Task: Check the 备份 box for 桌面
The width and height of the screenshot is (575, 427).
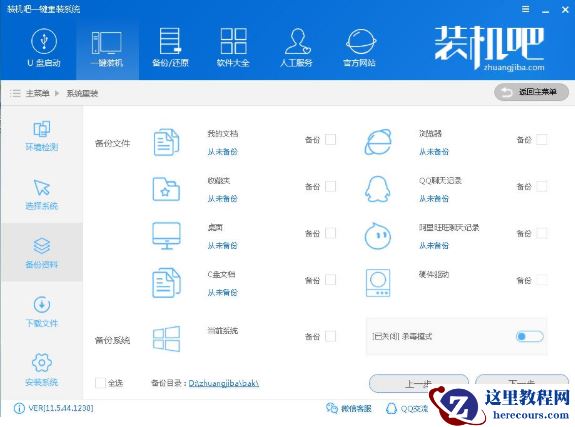Action: click(x=330, y=233)
